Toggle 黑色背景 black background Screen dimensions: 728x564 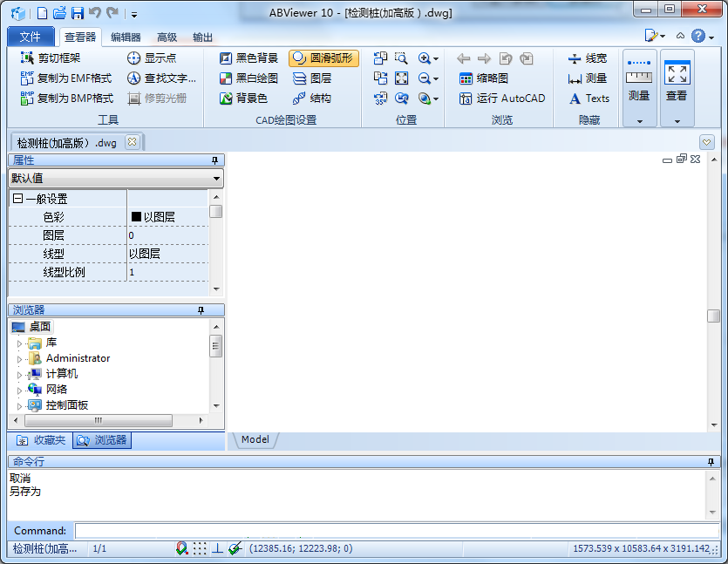point(248,58)
